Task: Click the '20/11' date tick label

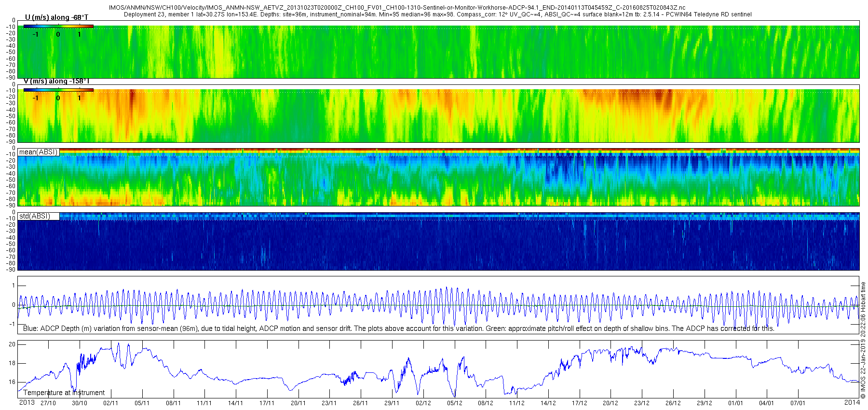Action: pyautogui.click(x=298, y=403)
